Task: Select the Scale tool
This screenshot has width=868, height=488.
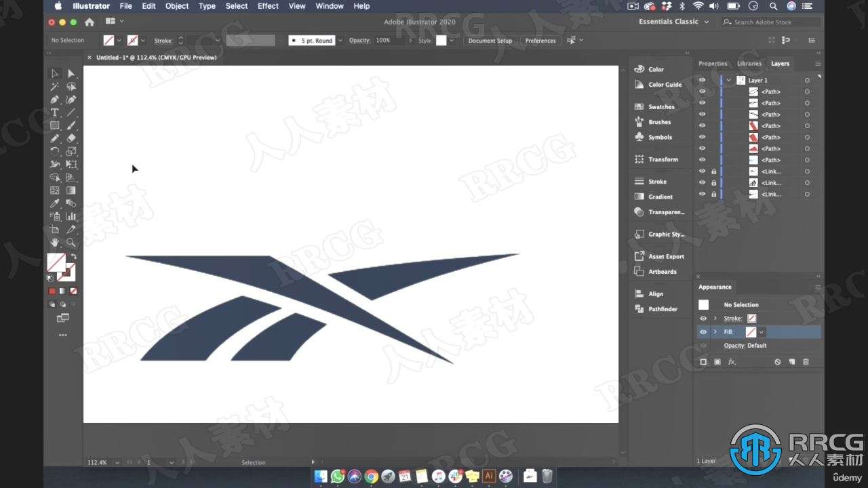Action: tap(71, 151)
